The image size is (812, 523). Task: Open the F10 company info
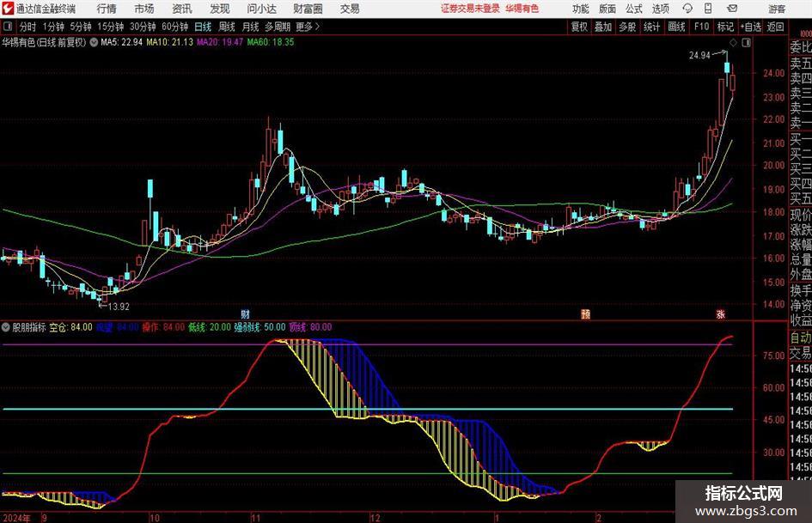[x=702, y=27]
